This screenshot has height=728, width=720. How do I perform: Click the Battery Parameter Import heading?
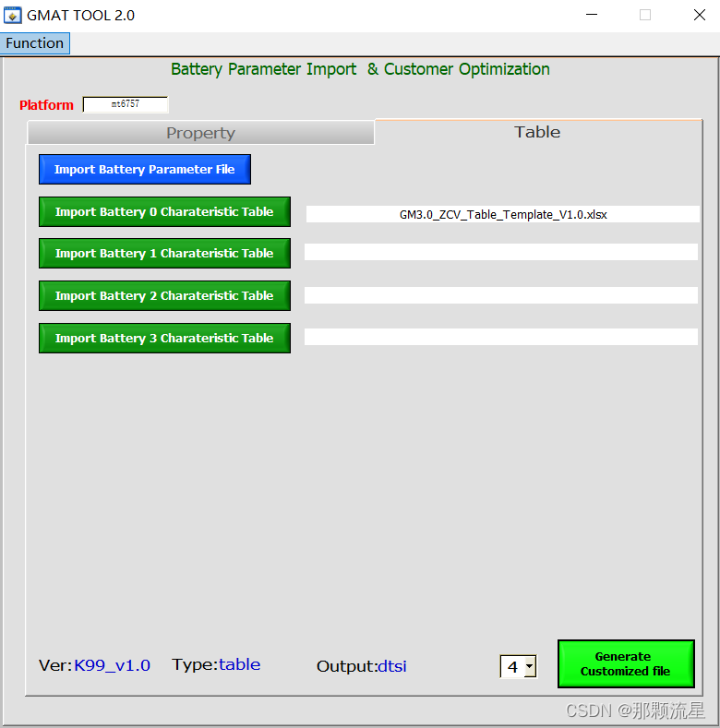point(360,69)
